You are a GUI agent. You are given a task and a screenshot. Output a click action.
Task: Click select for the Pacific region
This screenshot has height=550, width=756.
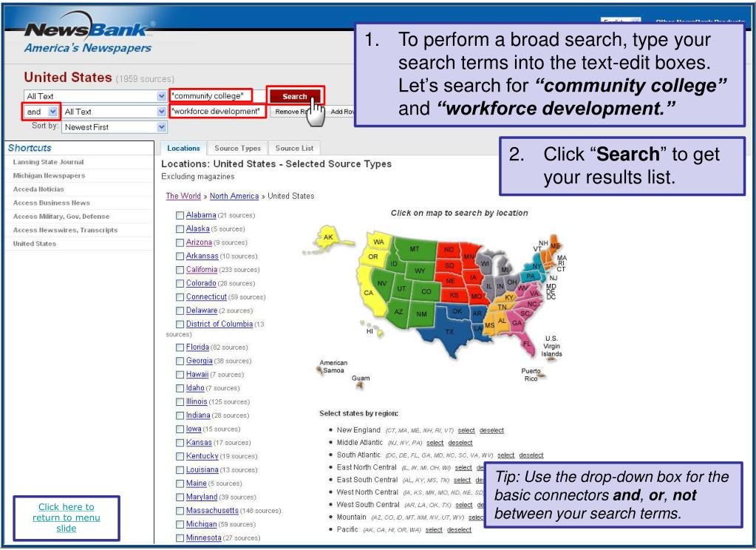click(x=434, y=530)
